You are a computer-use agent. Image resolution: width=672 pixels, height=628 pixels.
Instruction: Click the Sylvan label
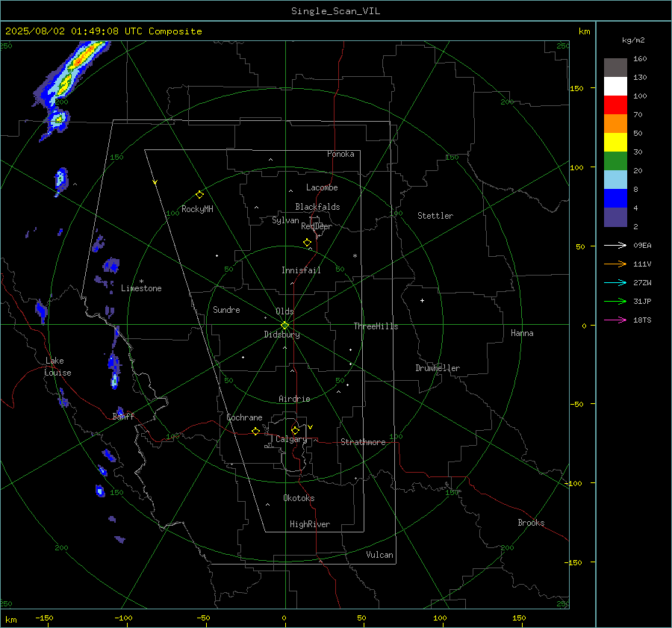click(285, 221)
